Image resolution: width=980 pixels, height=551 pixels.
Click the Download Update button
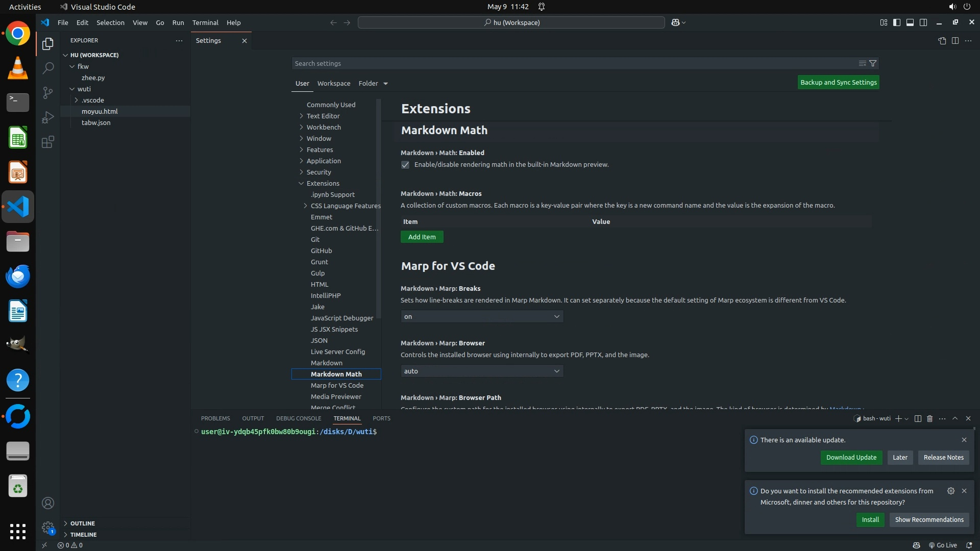tap(851, 457)
